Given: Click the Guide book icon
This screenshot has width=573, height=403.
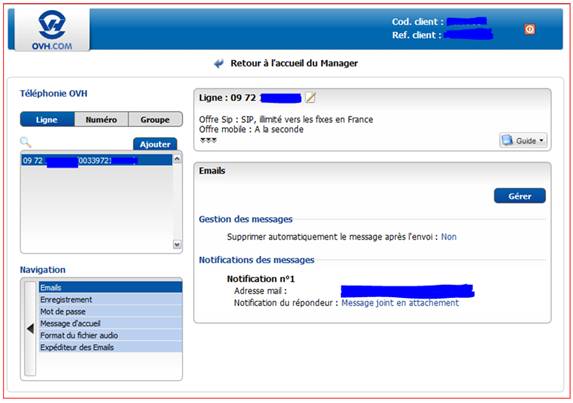Looking at the screenshot, I should pos(507,140).
